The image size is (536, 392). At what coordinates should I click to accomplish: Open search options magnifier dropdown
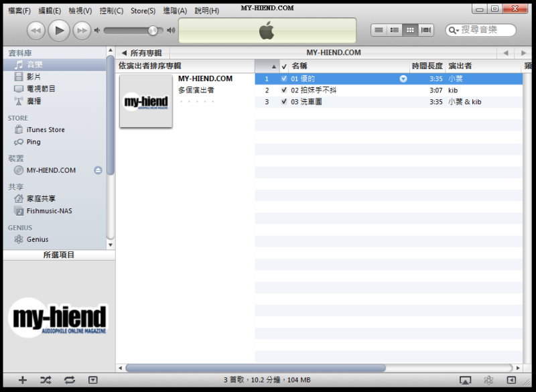[x=454, y=30]
